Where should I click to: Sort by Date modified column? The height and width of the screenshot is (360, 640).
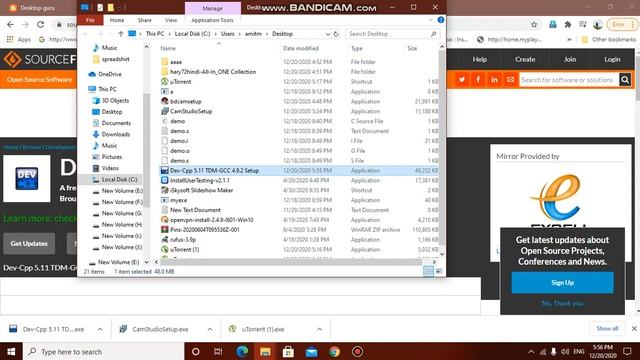(x=301, y=48)
